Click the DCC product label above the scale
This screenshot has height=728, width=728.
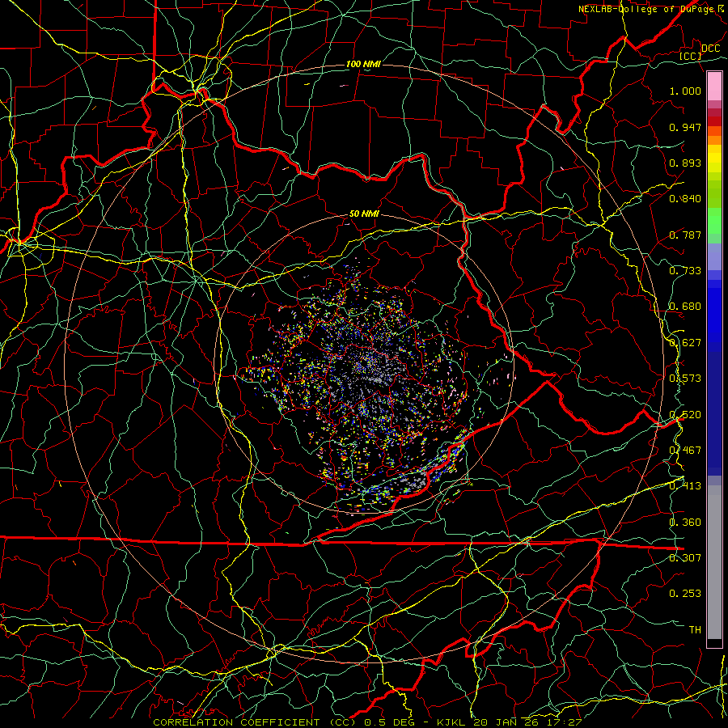tap(711, 49)
